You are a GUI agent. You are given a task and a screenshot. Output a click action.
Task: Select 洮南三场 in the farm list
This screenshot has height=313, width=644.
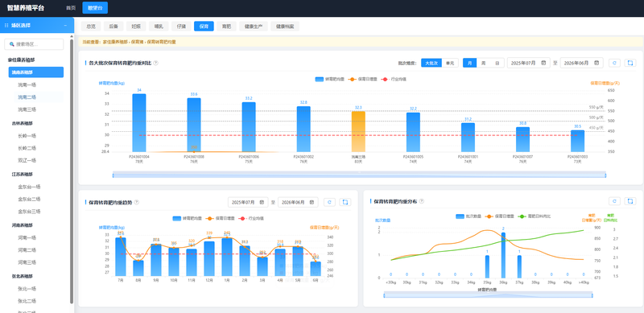27,109
